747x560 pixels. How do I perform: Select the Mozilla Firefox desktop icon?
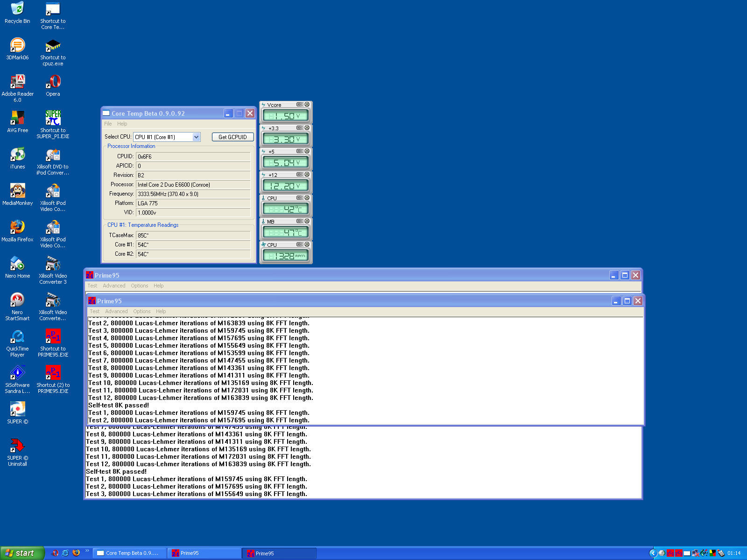click(x=17, y=231)
